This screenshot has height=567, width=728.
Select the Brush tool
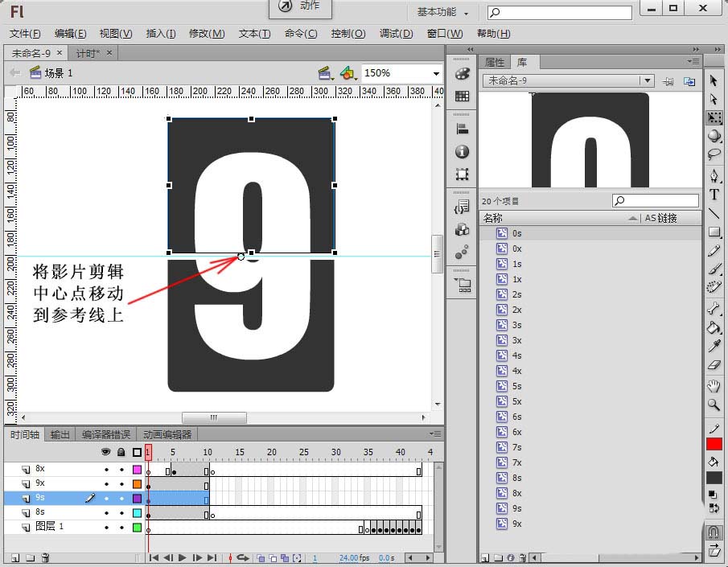pyautogui.click(x=714, y=269)
